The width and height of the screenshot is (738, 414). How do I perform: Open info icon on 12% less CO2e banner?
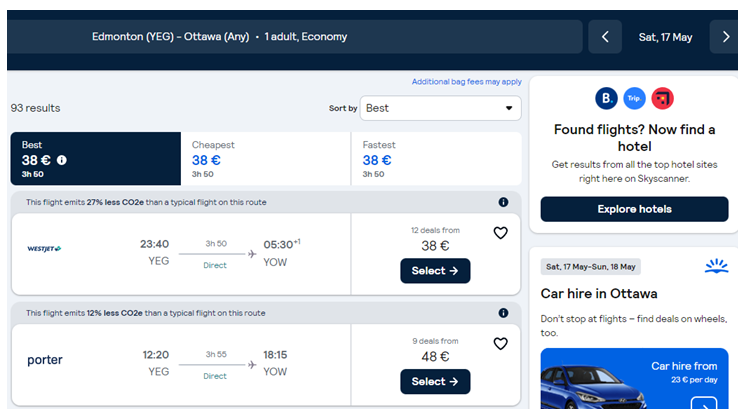pos(503,313)
